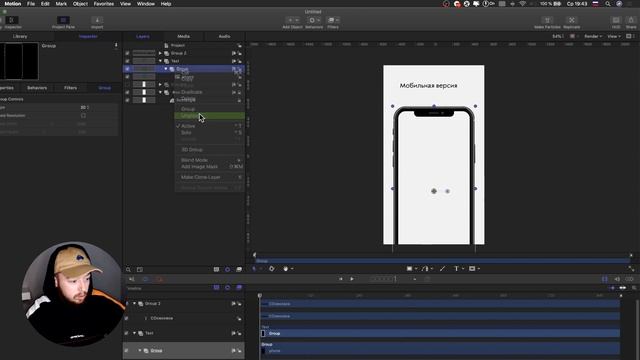The height and width of the screenshot is (360, 640).
Task: Choose Make Clone Layer in context menu
Action: point(210,177)
